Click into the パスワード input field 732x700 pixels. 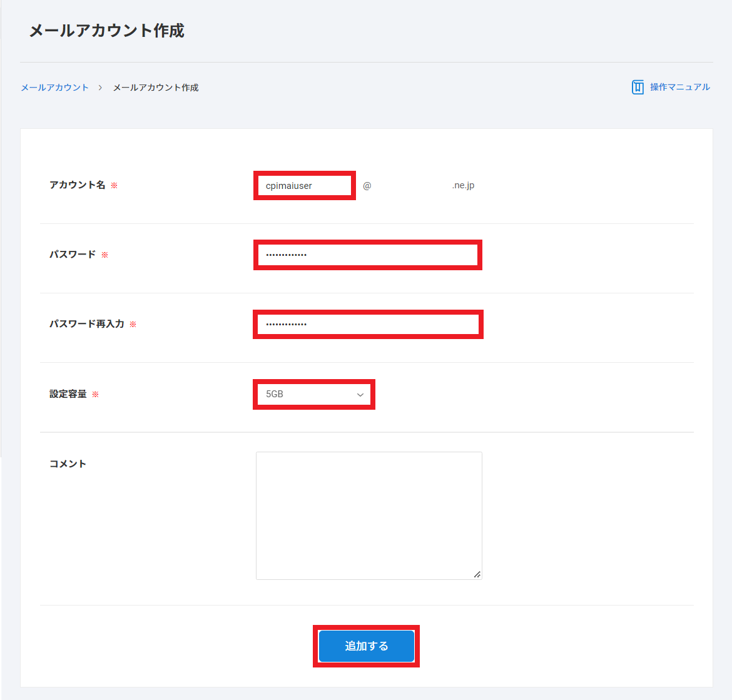368,255
